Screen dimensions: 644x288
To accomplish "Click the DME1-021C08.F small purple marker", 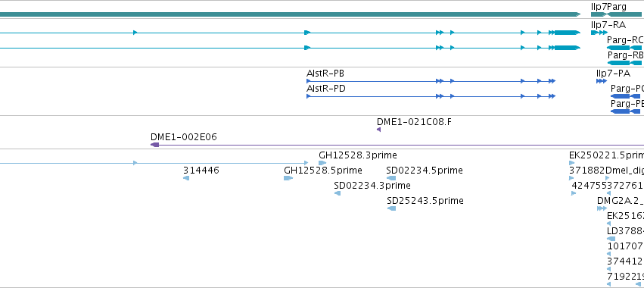I will click(378, 130).
